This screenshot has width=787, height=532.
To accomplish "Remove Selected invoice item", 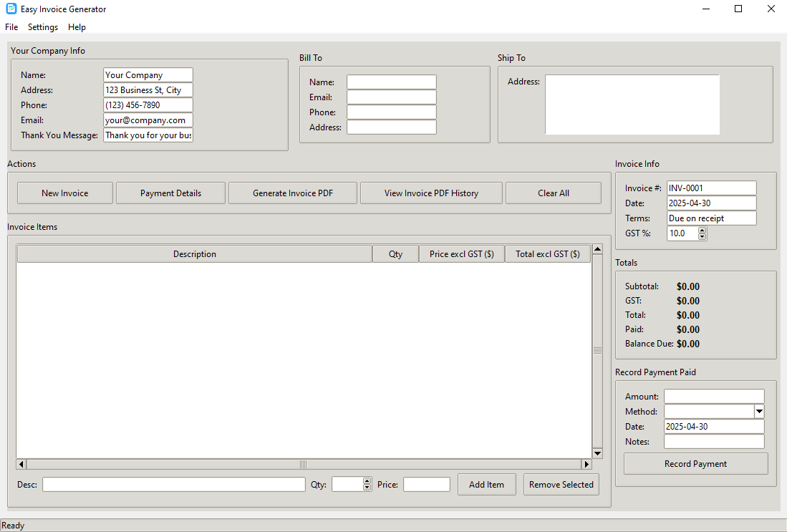I will pyautogui.click(x=561, y=484).
